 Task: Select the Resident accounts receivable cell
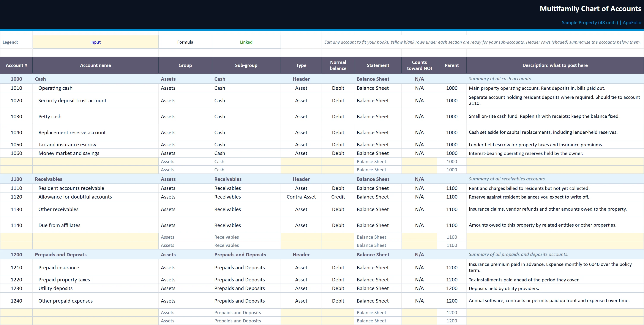(x=96, y=188)
